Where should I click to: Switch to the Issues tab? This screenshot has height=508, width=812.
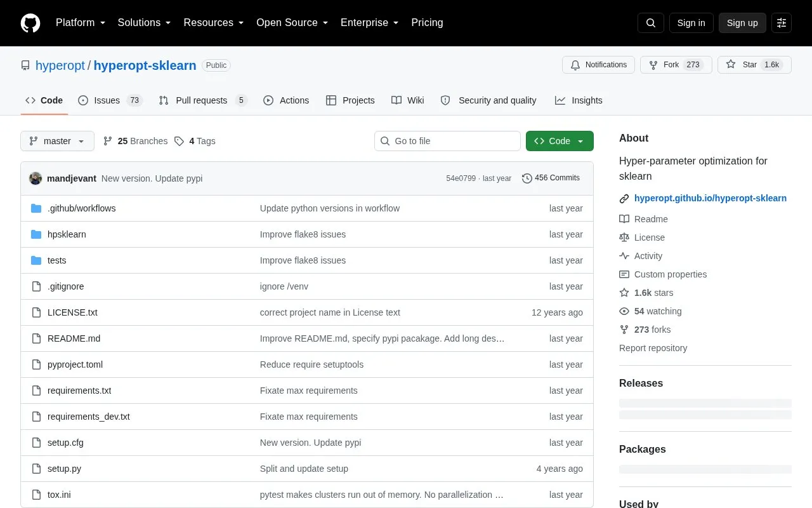tap(110, 100)
